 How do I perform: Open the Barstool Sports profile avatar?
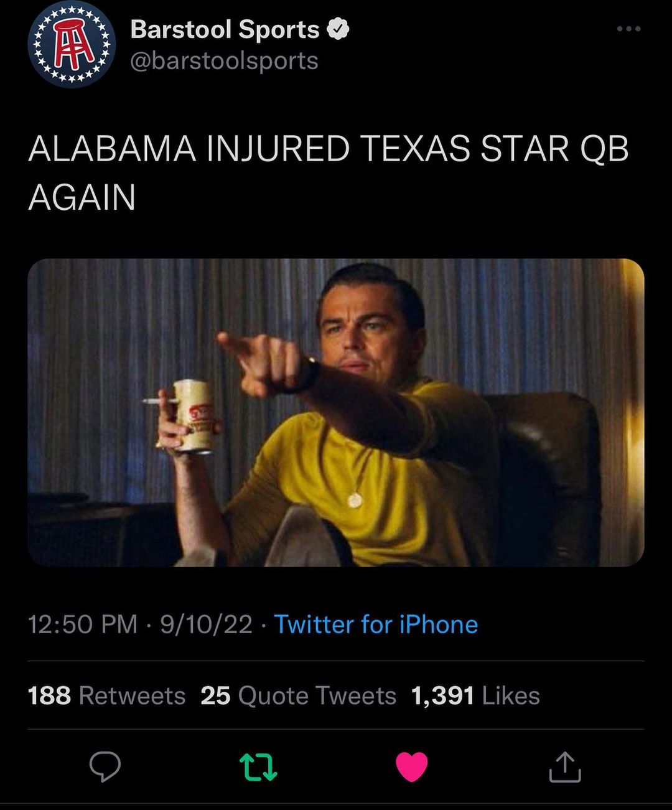pyautogui.click(x=72, y=44)
